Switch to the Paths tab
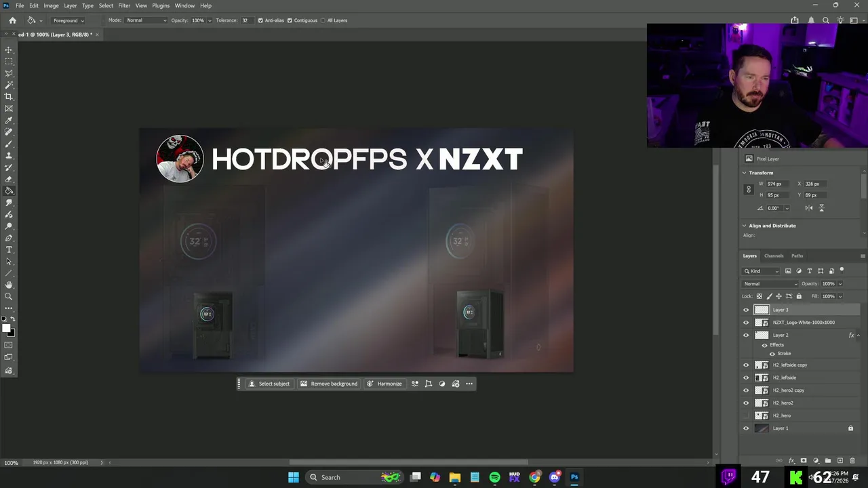 pyautogui.click(x=797, y=256)
